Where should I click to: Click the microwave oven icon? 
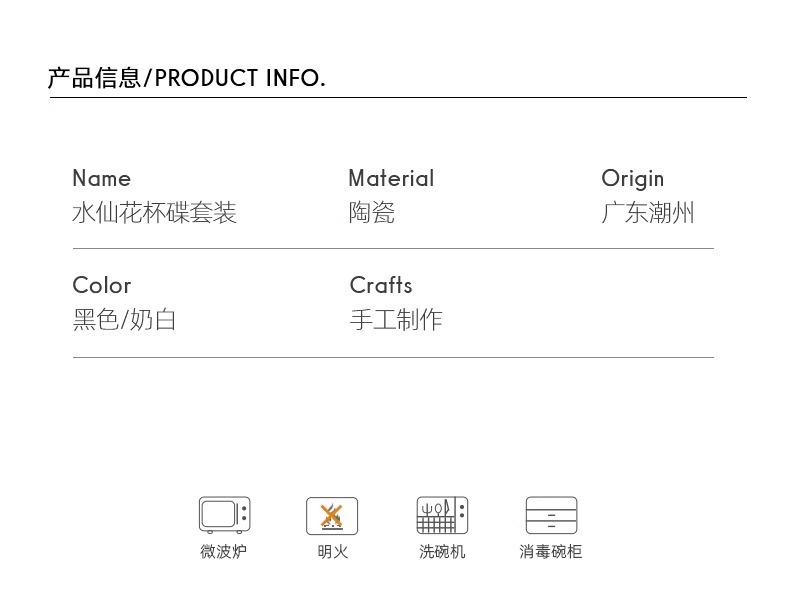click(224, 515)
